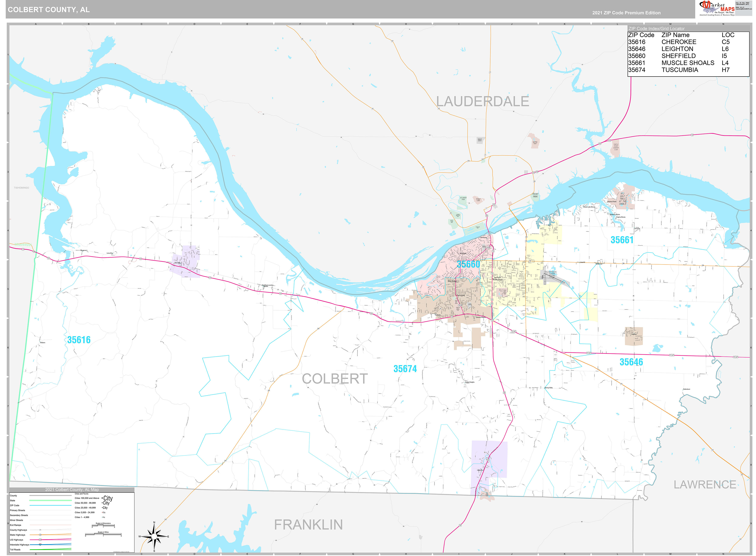Click the 'Primary Streets' legend entry
The image size is (756, 556).
18,511
